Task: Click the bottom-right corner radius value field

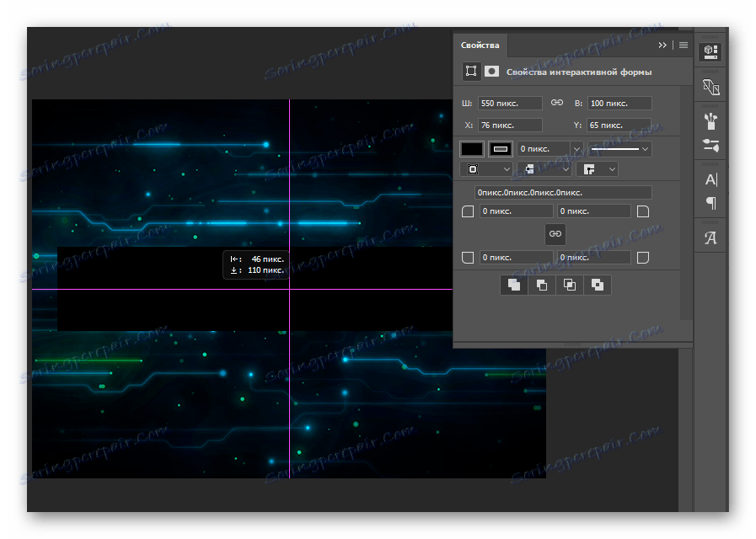Action: (x=593, y=257)
